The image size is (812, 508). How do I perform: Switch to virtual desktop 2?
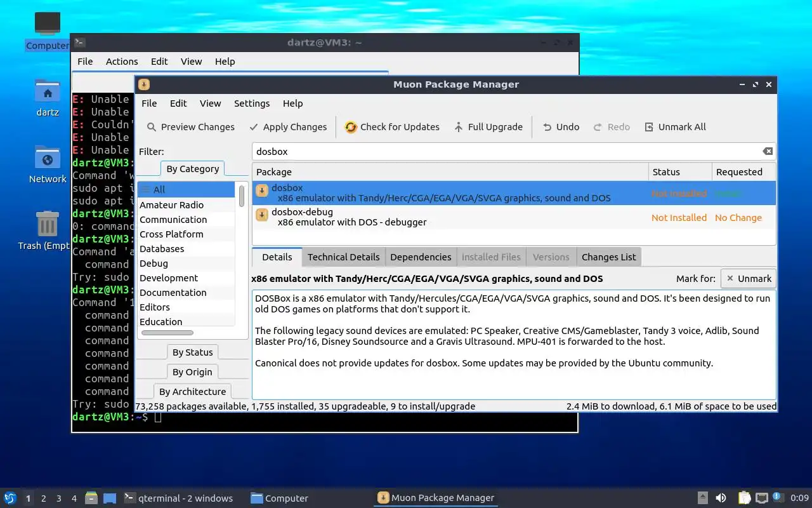click(x=43, y=498)
